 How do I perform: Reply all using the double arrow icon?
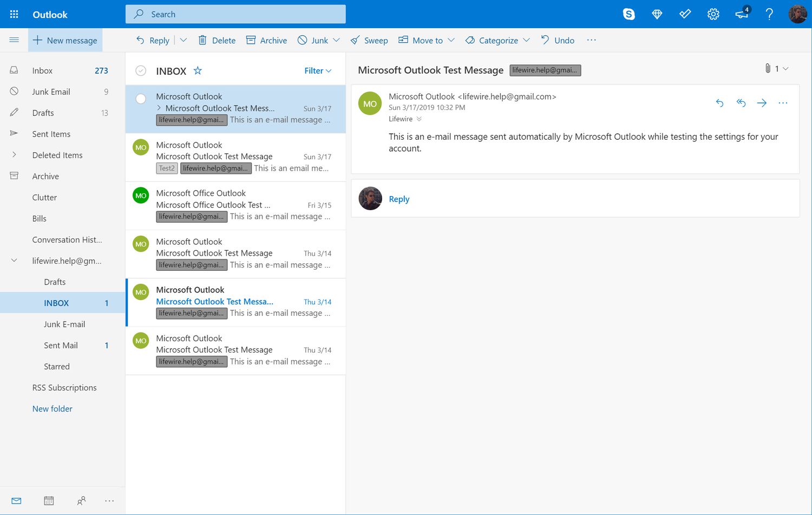741,103
